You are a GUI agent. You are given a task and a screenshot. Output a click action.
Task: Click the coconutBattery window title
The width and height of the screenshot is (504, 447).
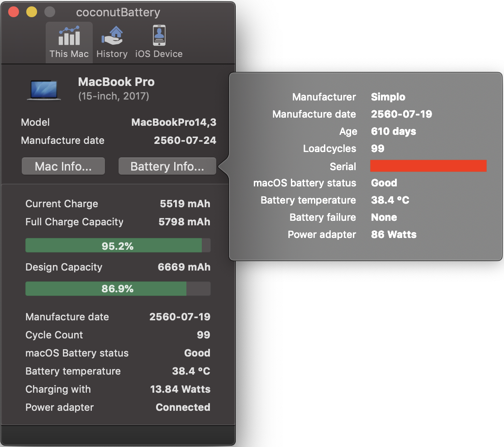(x=118, y=12)
